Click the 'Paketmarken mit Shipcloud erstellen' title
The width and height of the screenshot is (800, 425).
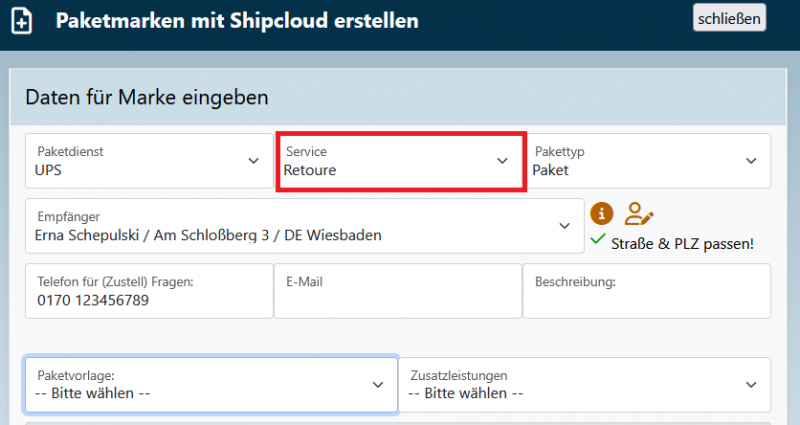pyautogui.click(x=237, y=21)
